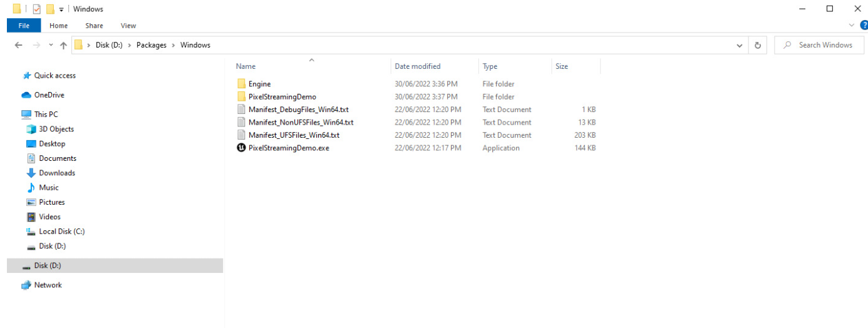Switch to the Share ribbon tab
Screen dimensions: 868x328
(95, 26)
